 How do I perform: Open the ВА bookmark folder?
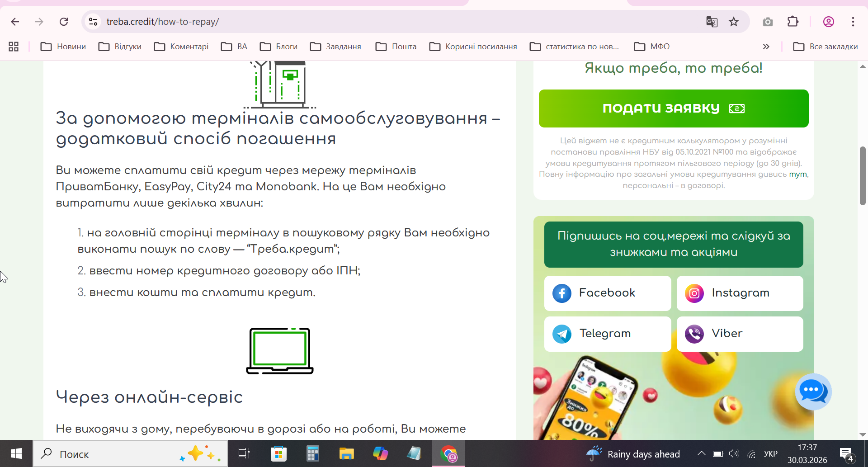tap(234, 47)
